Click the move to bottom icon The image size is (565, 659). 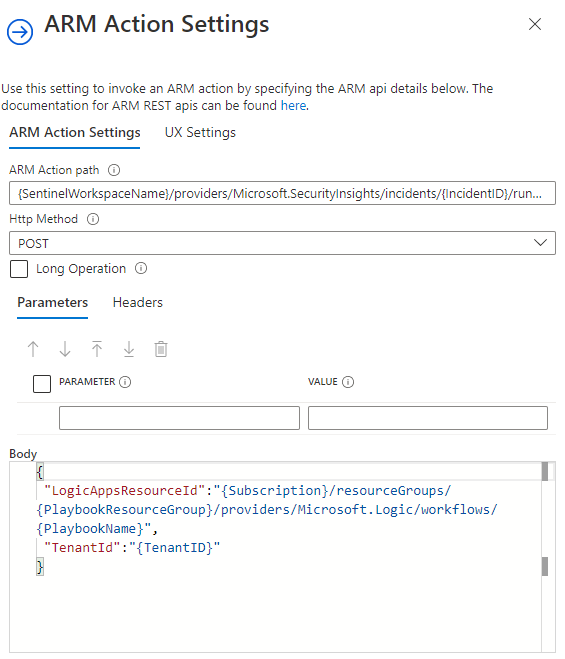[x=129, y=349]
